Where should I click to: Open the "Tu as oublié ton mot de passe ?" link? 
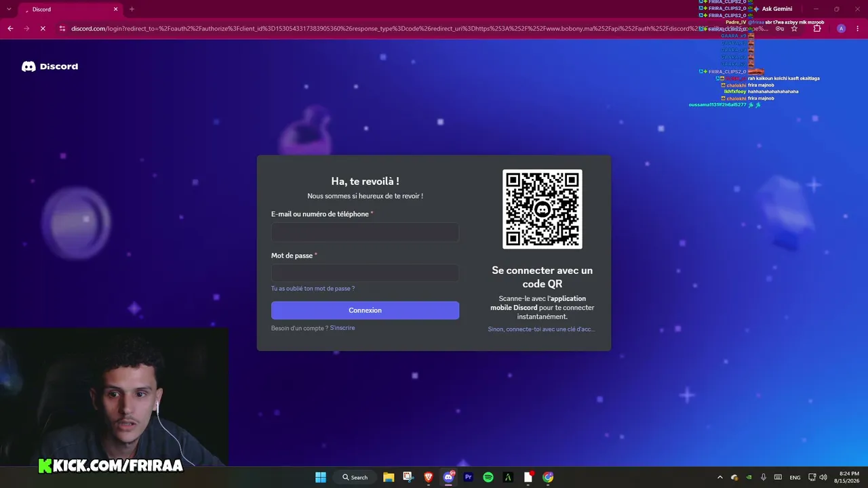(313, 289)
